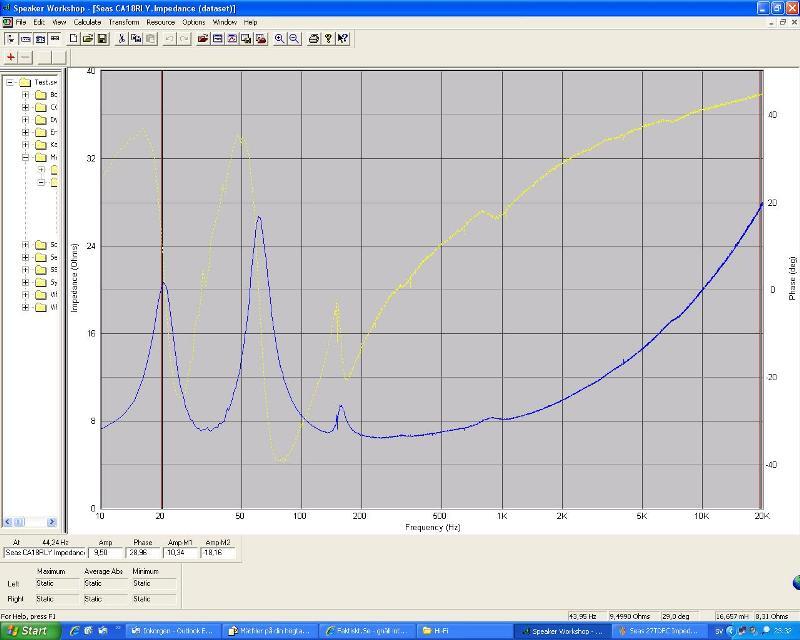Click the Phase value field 28,96

point(143,553)
